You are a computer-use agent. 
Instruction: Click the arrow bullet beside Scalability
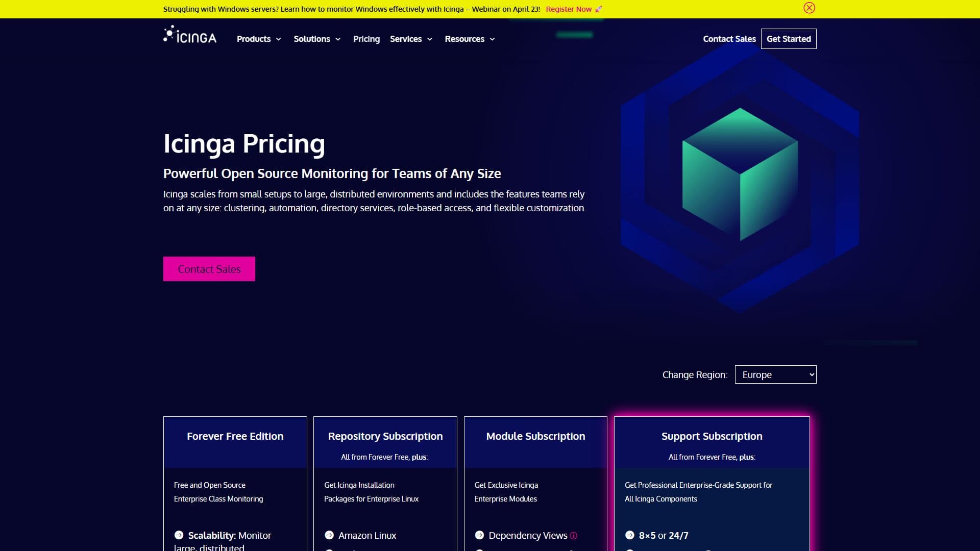coord(179,535)
